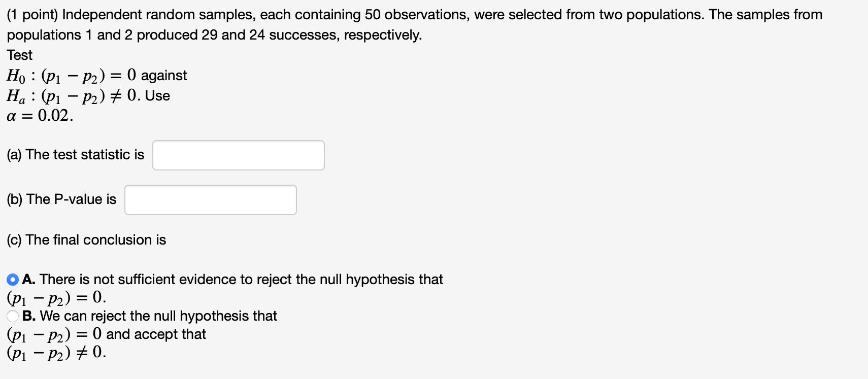Screen dimensions: 868x379
Task: Click the word 'Test' above the hypotheses
Action: click(x=19, y=55)
